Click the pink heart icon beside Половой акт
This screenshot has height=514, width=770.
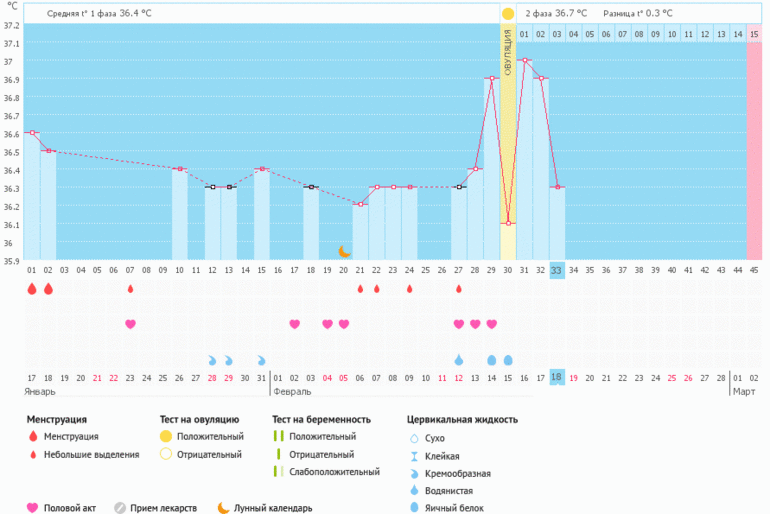[32, 507]
